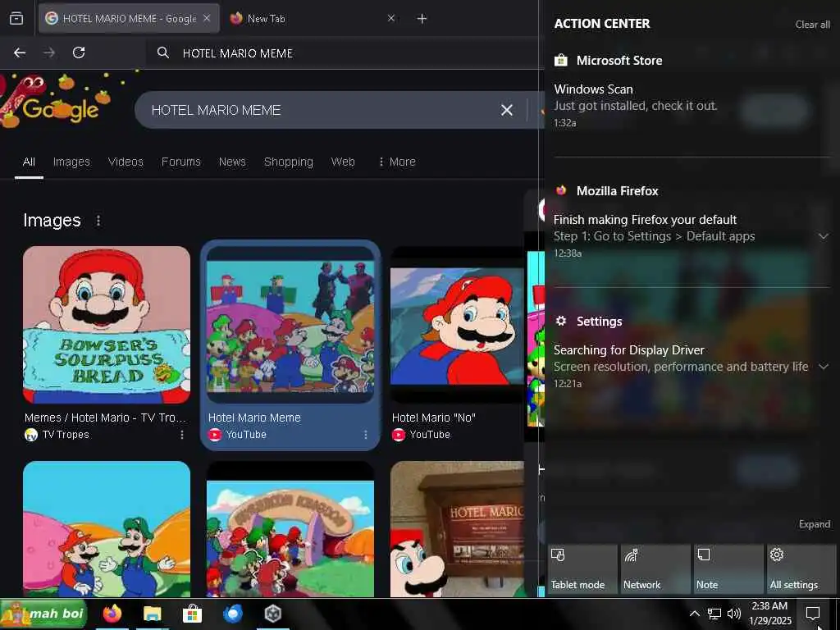Click the search icon in address bar
840x630 pixels.
click(163, 52)
